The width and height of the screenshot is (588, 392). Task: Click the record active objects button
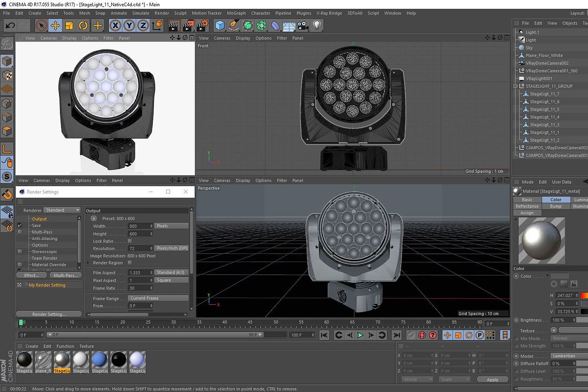[410, 335]
